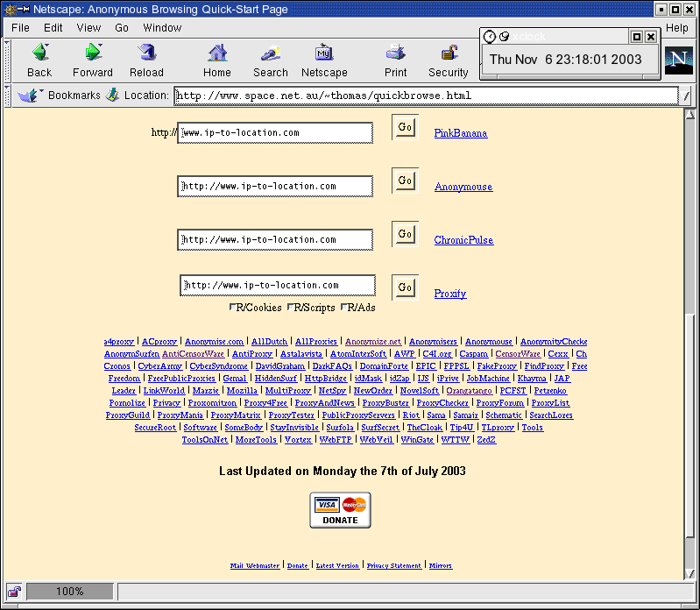Click the Forward navigation icon
The width and height of the screenshot is (700, 610).
pos(93,53)
